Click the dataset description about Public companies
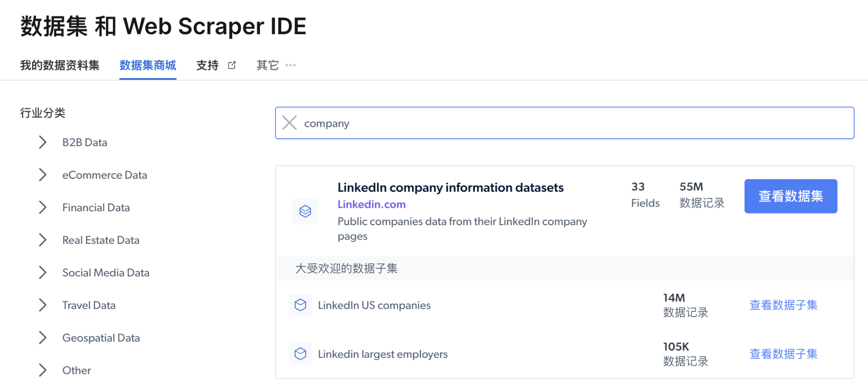The image size is (868, 390). point(462,229)
